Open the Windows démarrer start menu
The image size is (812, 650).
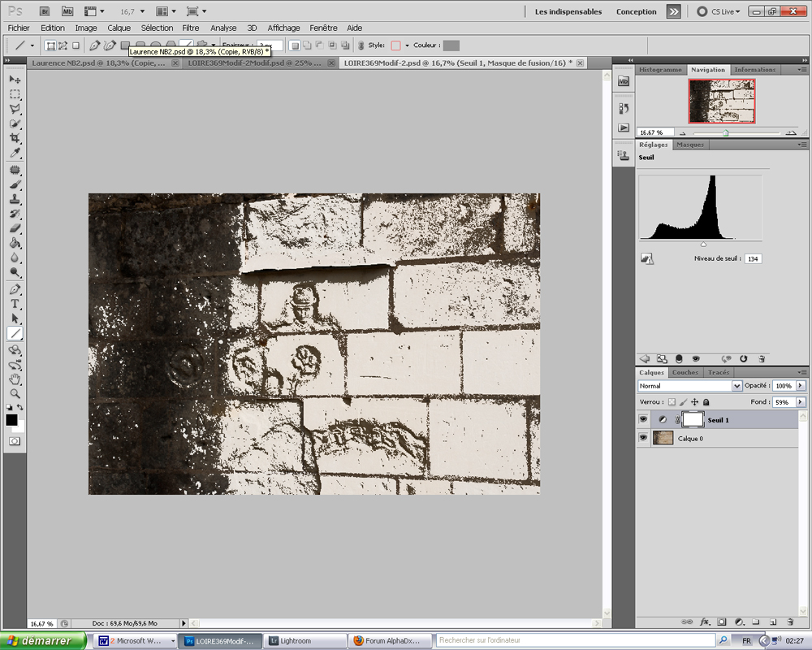(x=44, y=641)
